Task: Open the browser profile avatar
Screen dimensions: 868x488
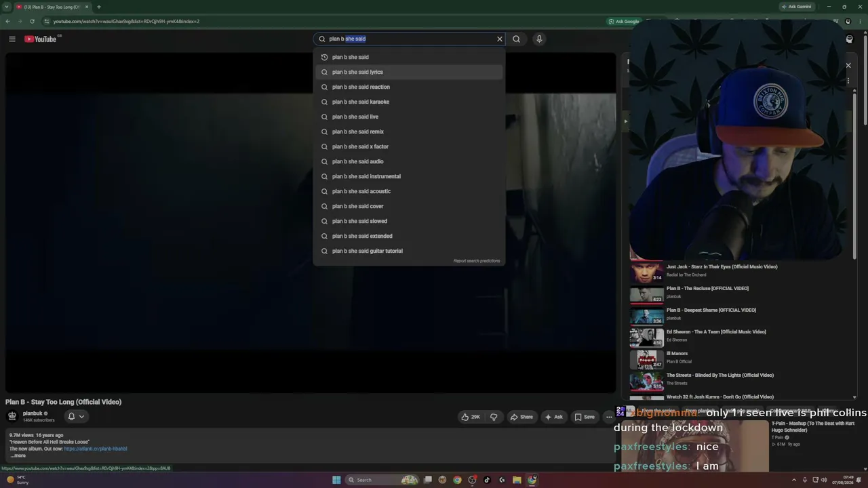Action: click(x=848, y=21)
